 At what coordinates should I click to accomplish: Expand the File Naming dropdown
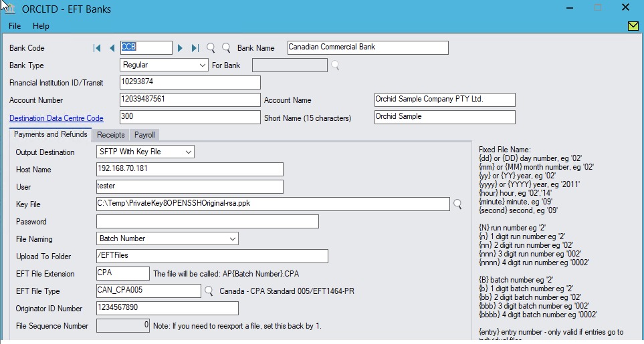[233, 238]
